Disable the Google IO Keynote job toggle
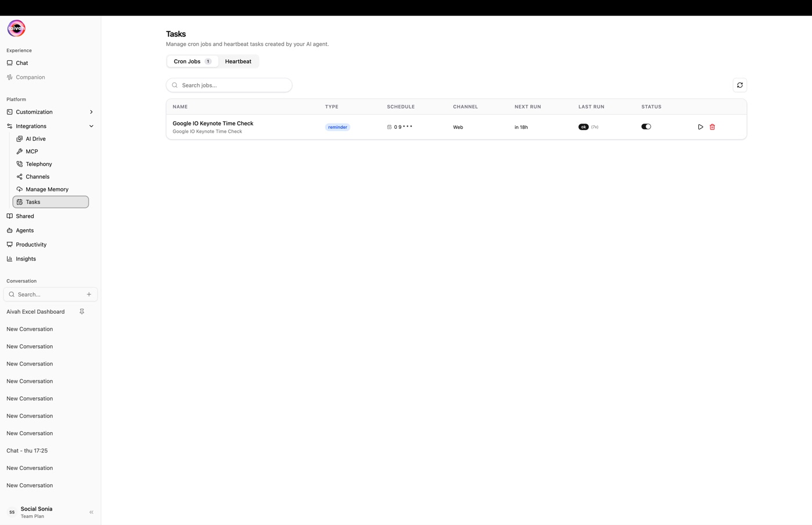Screen dimensions: 812x525 pyautogui.click(x=646, y=126)
